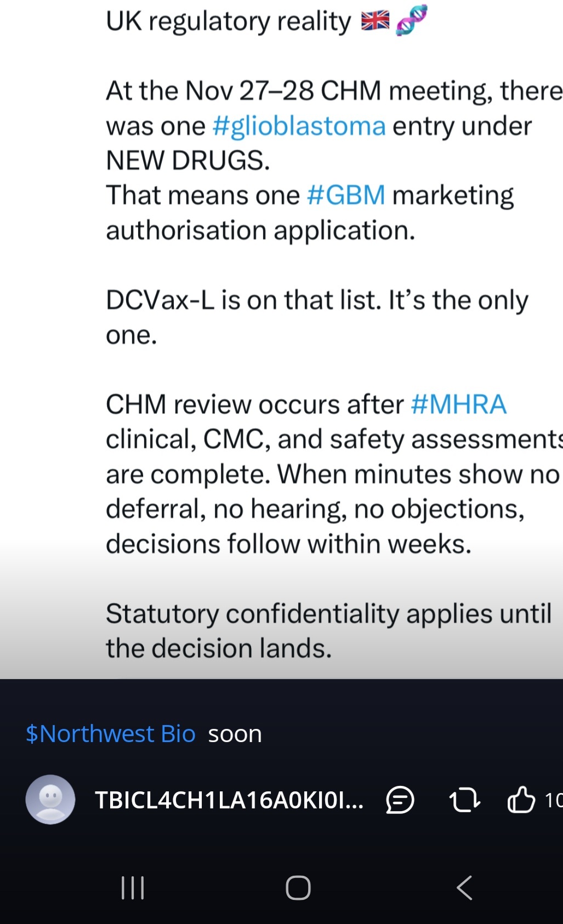Viewport: 563px width, 924px height.
Task: Tap the 'NEW DRUGS.' text line
Action: [188, 161]
